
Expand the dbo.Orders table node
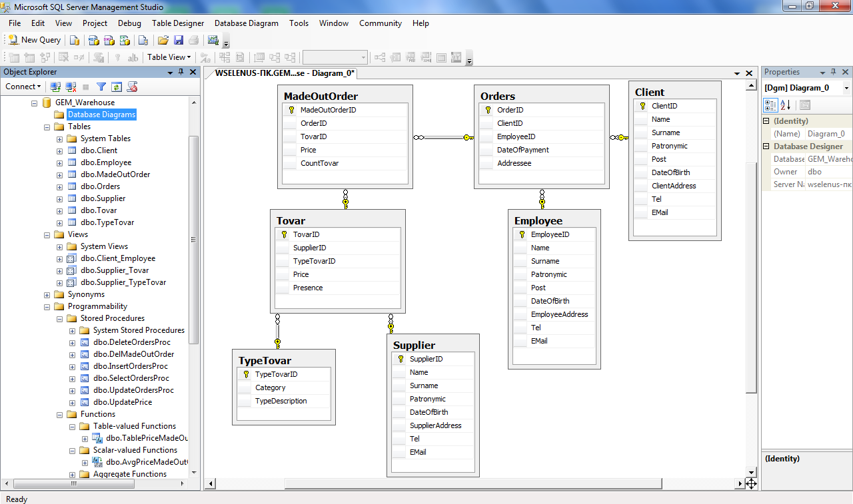click(59, 186)
